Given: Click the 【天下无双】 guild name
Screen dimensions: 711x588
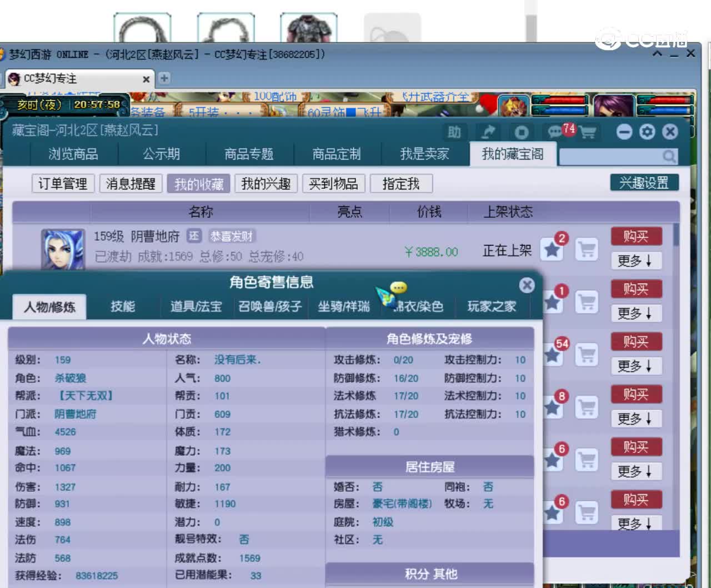Looking at the screenshot, I should 86,396.
